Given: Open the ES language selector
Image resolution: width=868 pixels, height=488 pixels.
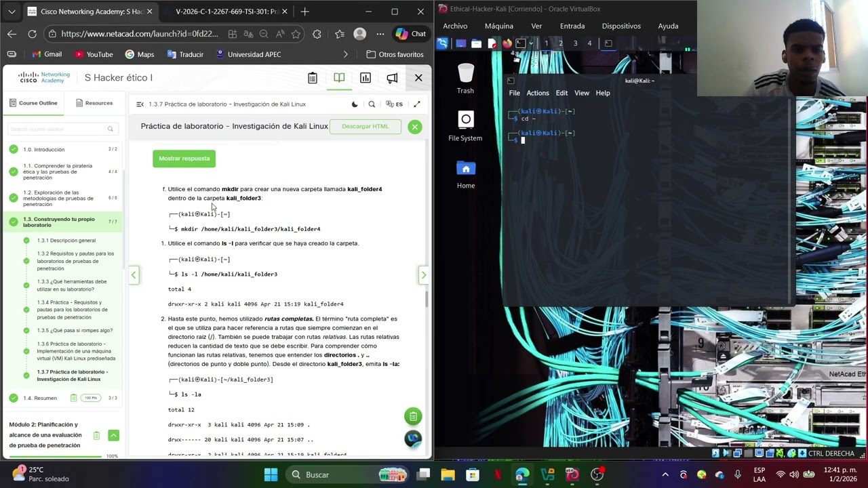Looking at the screenshot, I should pos(394,104).
